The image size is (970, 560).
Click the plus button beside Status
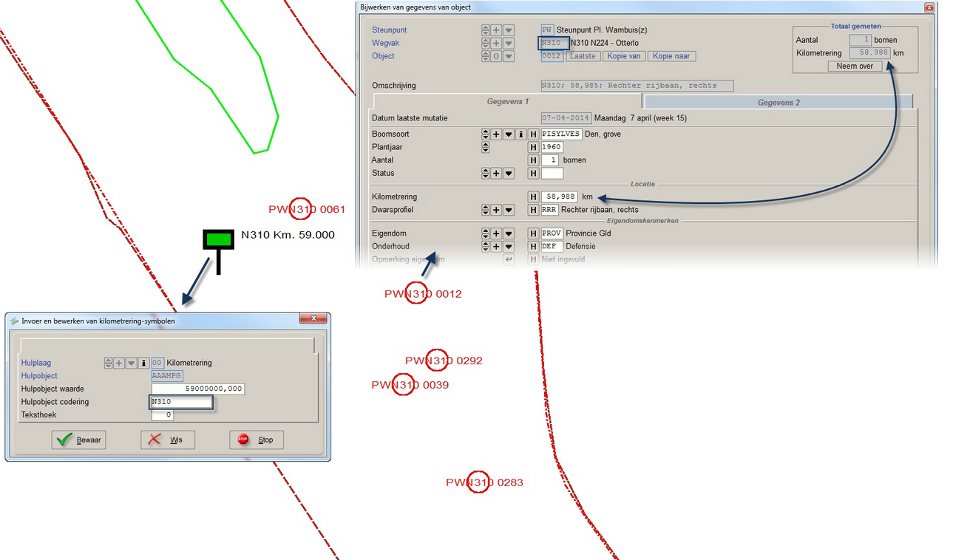(497, 173)
